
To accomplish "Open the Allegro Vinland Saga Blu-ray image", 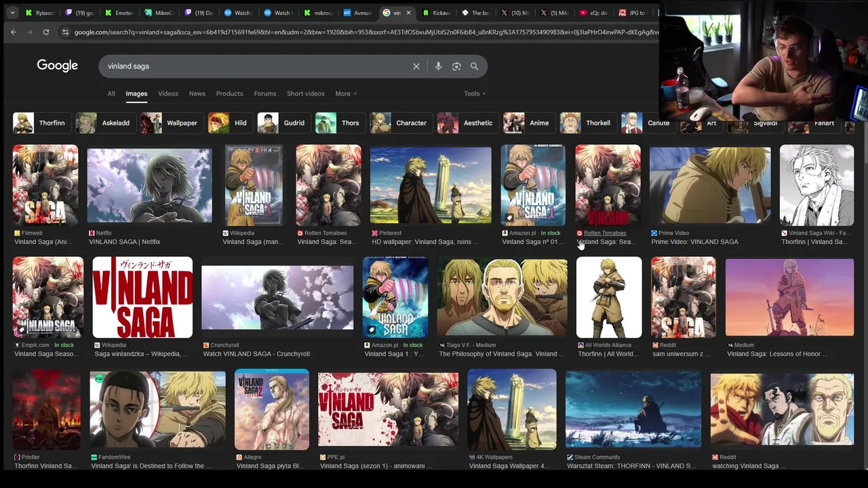I will coord(272,409).
